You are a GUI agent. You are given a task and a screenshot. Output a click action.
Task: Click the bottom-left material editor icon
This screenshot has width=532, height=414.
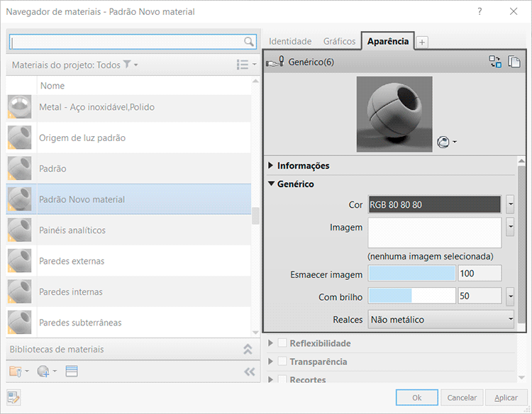pyautogui.click(x=14, y=398)
